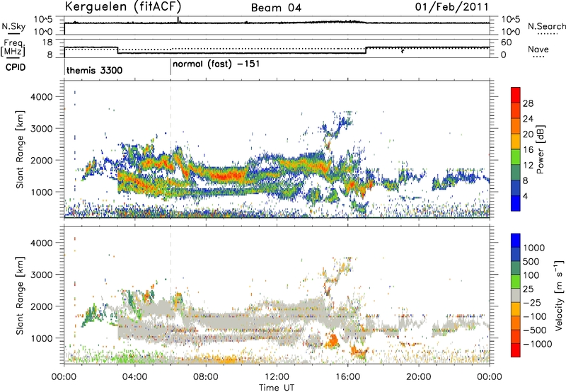Click the power color bar value '16'

click(x=528, y=150)
